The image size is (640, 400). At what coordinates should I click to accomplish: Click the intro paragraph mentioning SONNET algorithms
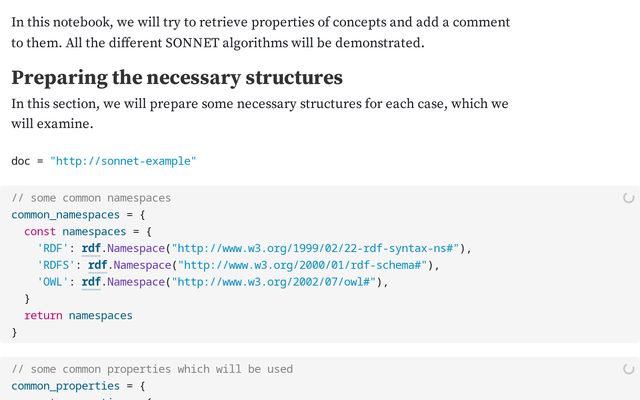[260, 32]
